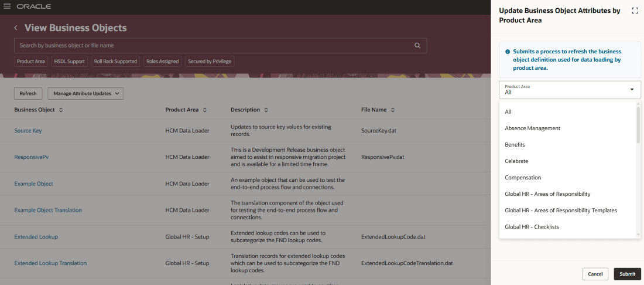Click the Refresh button
The width and height of the screenshot is (644, 285).
[x=28, y=93]
